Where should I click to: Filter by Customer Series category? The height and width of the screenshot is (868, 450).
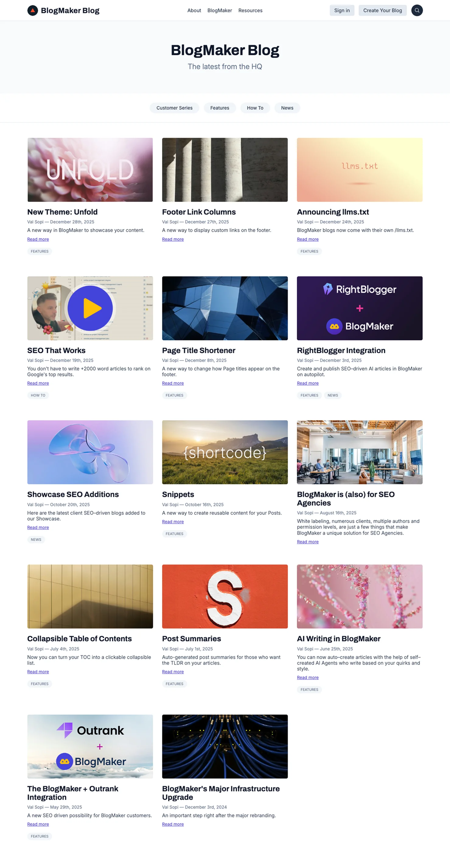pyautogui.click(x=174, y=108)
